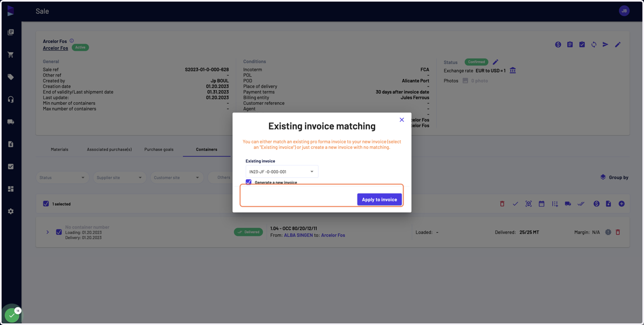Click the red trash icon in selection toolbar
644x325 pixels.
coord(502,204)
